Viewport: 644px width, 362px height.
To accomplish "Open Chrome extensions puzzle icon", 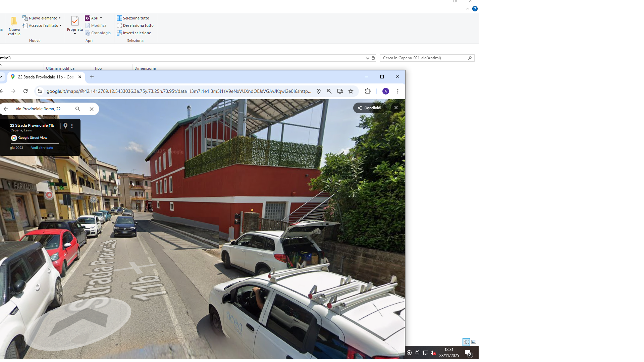I will pyautogui.click(x=368, y=91).
